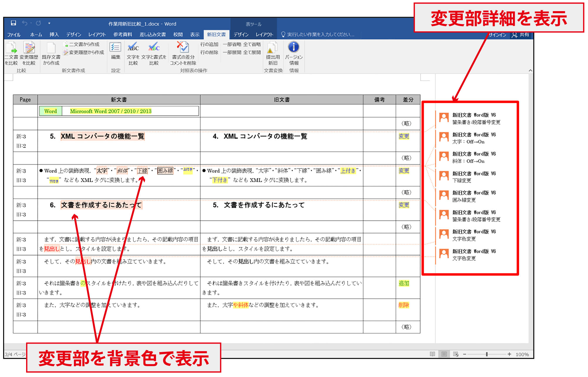The width and height of the screenshot is (588, 377).
Task: Open the Quick Access Toolbar customize dropdown
Action: tap(49, 23)
